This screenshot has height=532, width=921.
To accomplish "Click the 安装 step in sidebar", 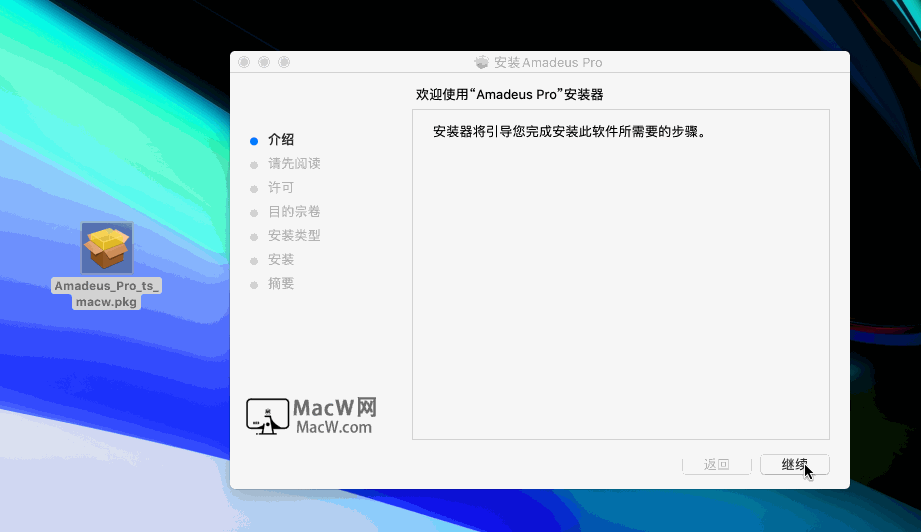I will [281, 260].
